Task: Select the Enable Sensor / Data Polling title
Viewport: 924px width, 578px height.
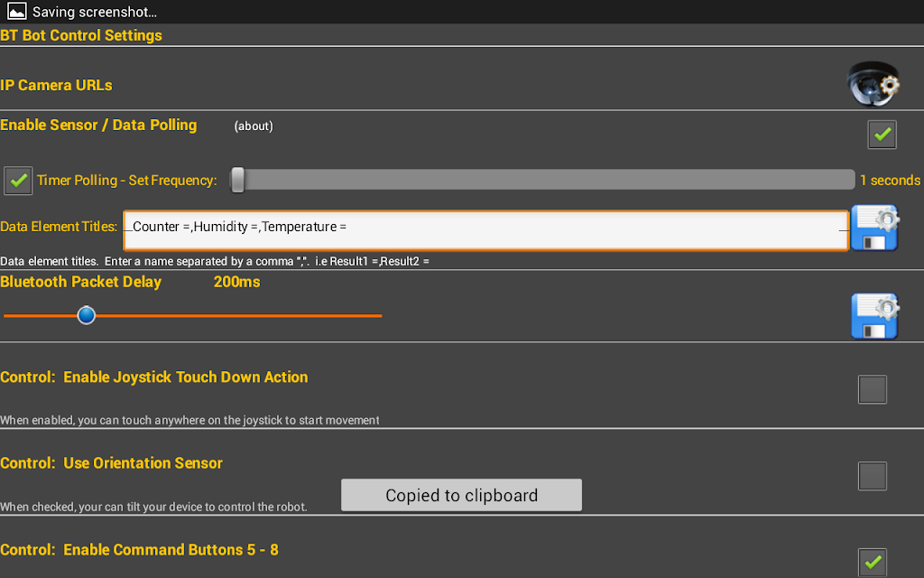Action: point(98,126)
